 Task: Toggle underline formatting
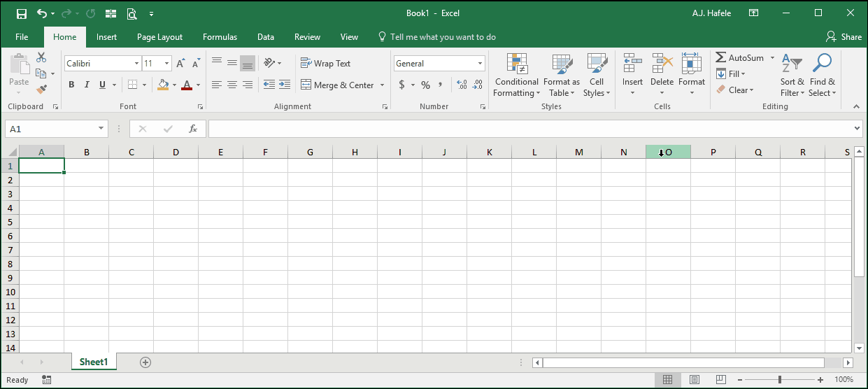(103, 85)
